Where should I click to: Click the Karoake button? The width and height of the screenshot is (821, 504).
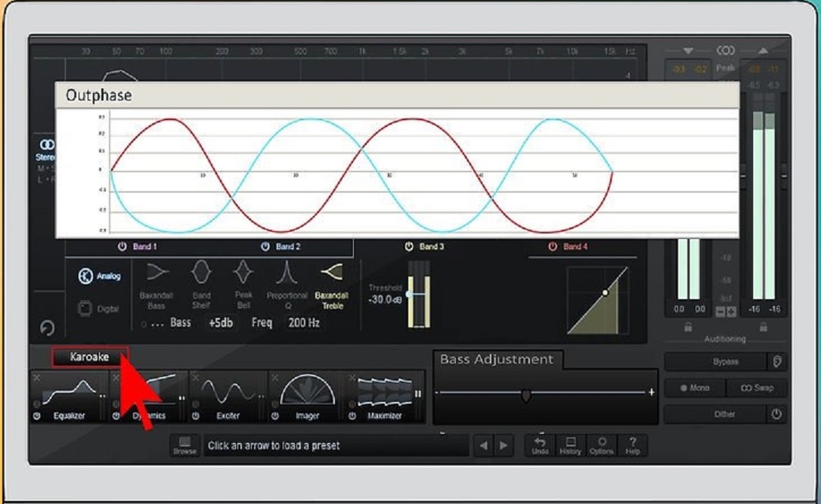pyautogui.click(x=89, y=357)
